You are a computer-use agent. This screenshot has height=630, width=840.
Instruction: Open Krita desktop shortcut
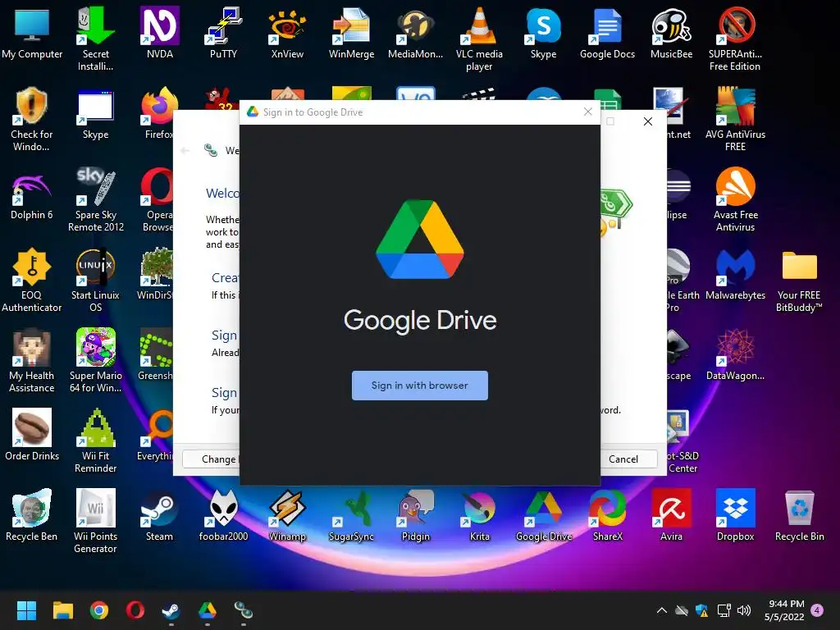[479, 515]
